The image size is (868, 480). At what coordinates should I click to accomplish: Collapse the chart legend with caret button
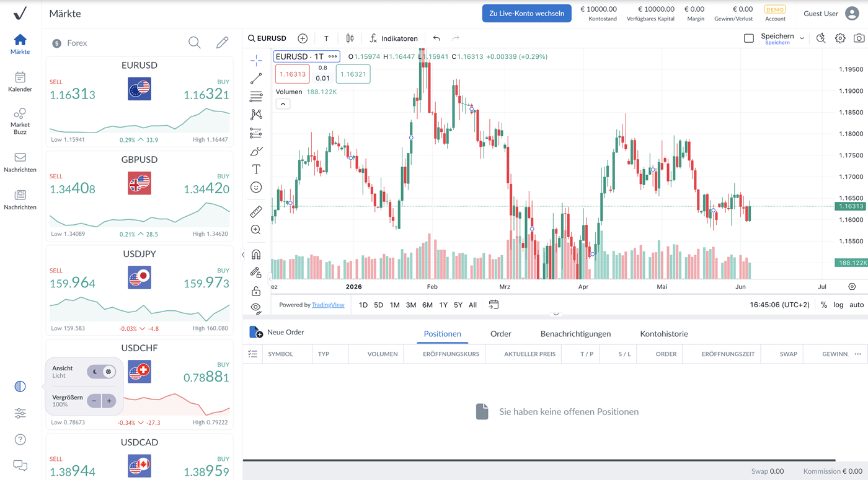283,104
